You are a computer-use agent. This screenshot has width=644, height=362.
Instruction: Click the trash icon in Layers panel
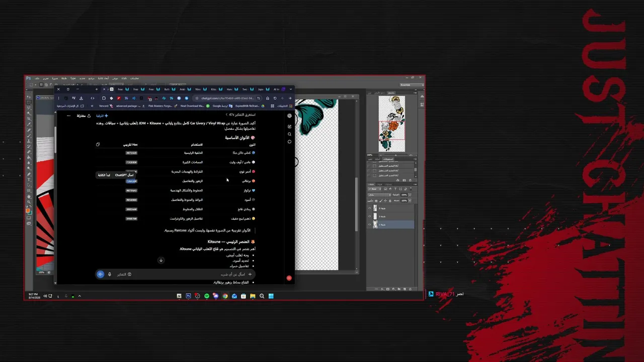410,289
